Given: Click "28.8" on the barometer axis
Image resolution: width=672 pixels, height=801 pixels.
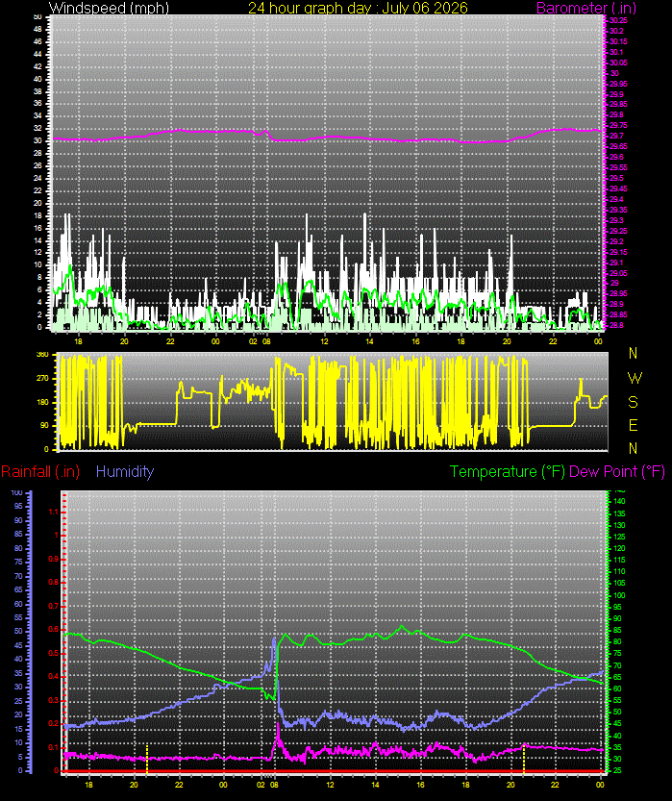Looking at the screenshot, I should pyautogui.click(x=616, y=325).
